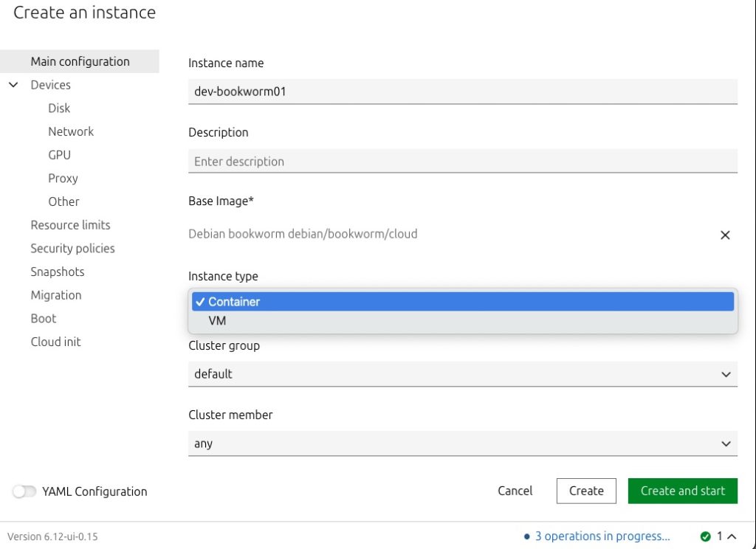The height and width of the screenshot is (549, 756).
Task: Go to the Proxy devices section
Action: tap(63, 179)
